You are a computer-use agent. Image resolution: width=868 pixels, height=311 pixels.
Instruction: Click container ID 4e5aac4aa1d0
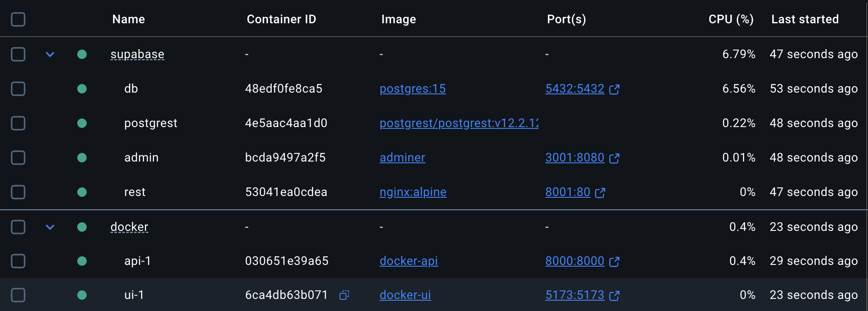(286, 123)
